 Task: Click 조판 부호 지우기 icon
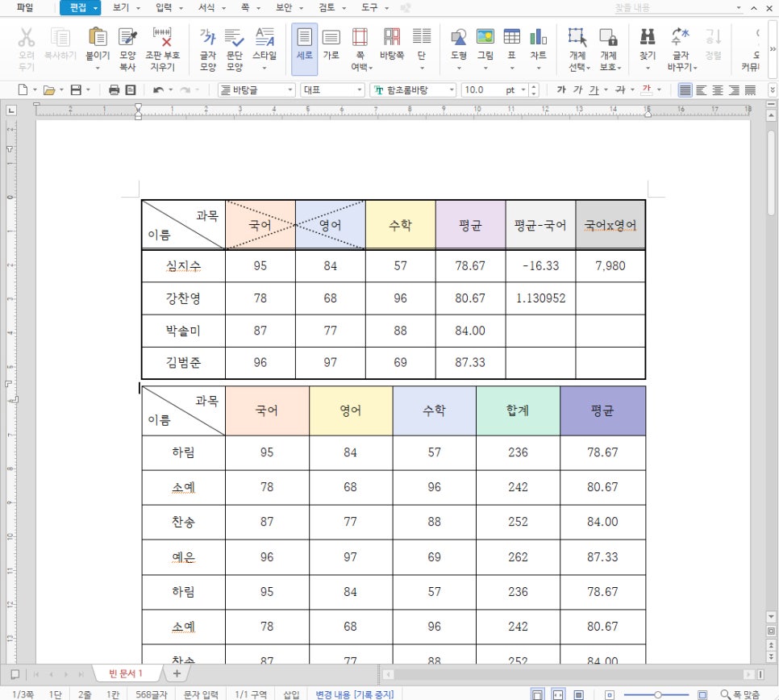coord(162,38)
